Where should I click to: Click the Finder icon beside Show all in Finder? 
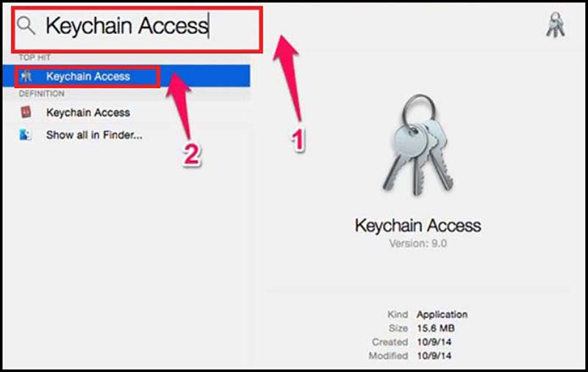(26, 135)
